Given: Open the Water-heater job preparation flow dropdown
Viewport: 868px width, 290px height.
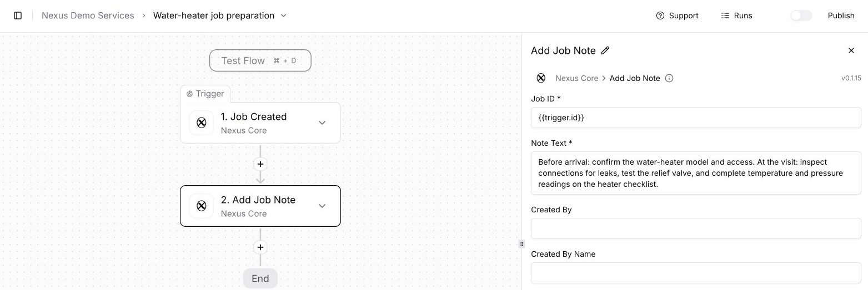Looking at the screenshot, I should [x=284, y=16].
